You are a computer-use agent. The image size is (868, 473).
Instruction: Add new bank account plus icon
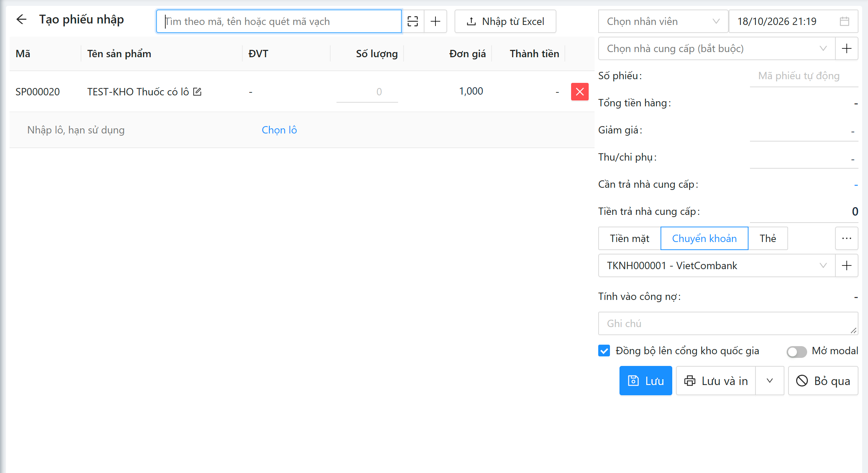click(847, 265)
